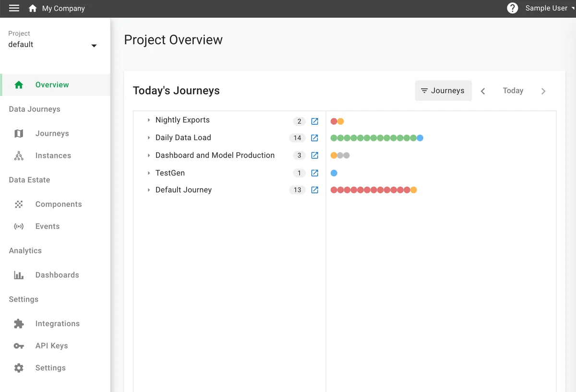The image size is (576, 392).
Task: Select Overview in the navigation menu
Action: pos(52,84)
